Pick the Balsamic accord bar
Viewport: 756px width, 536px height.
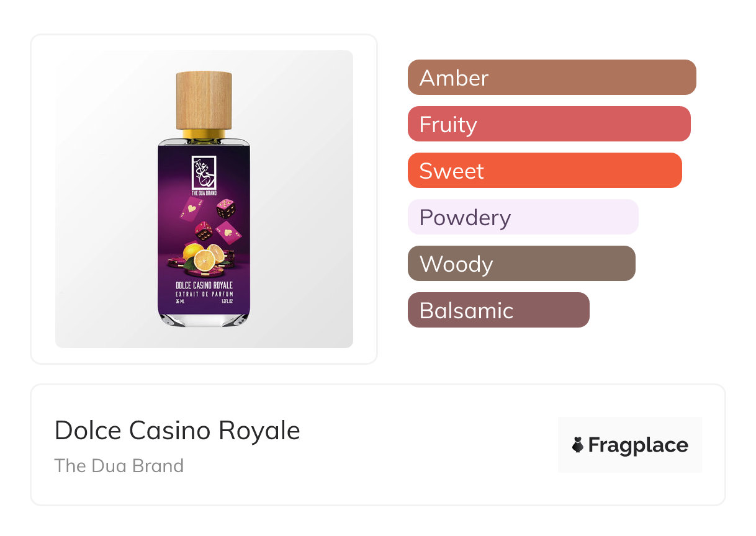[x=498, y=310]
